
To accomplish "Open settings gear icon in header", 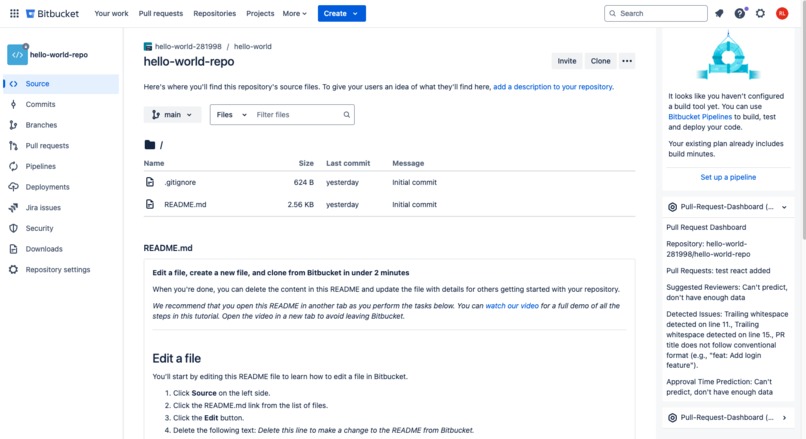I will (760, 13).
